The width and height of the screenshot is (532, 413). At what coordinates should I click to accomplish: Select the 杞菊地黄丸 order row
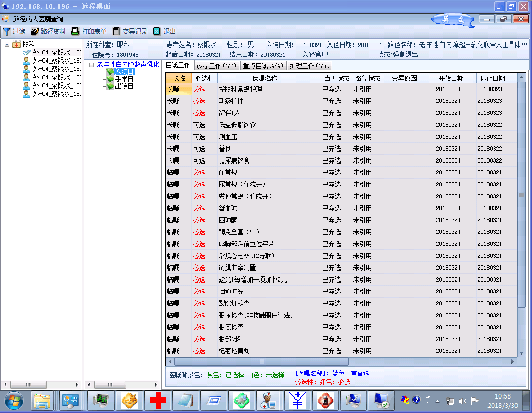(x=341, y=351)
